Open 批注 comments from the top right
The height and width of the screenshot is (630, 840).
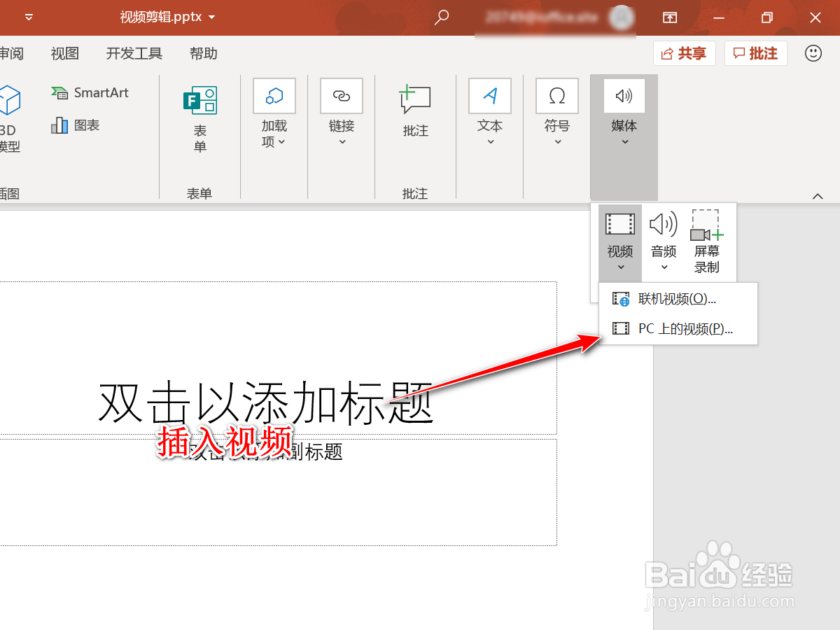pos(756,53)
